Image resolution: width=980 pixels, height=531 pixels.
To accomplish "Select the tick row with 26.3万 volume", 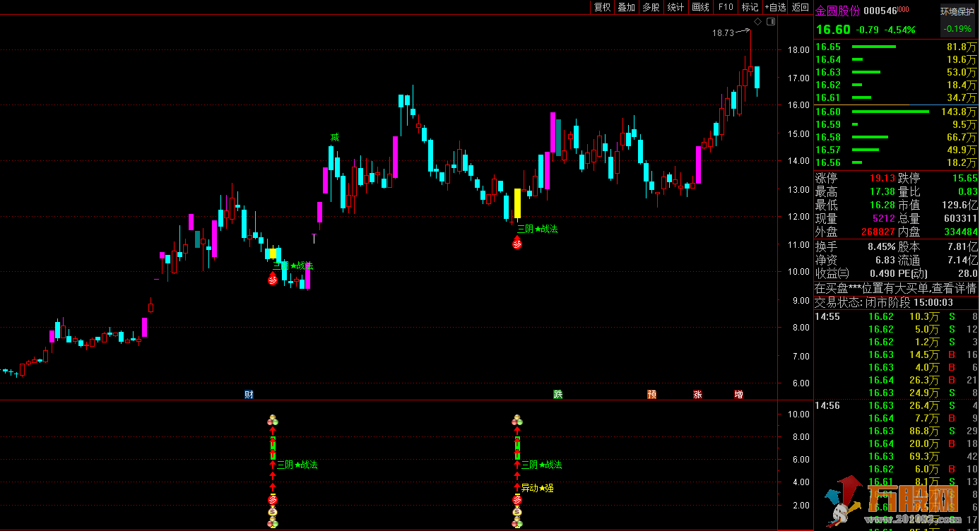I will [x=896, y=380].
